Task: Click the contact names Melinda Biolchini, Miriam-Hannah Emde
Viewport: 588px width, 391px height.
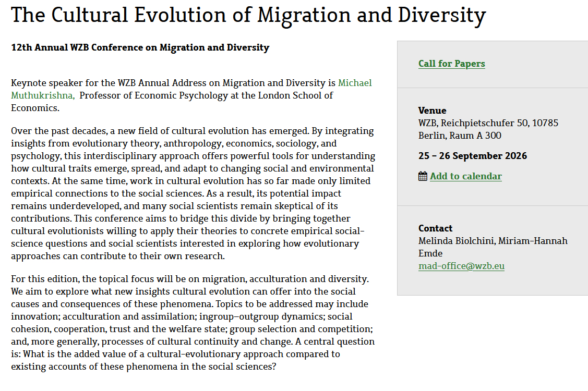Action: pyautogui.click(x=493, y=241)
